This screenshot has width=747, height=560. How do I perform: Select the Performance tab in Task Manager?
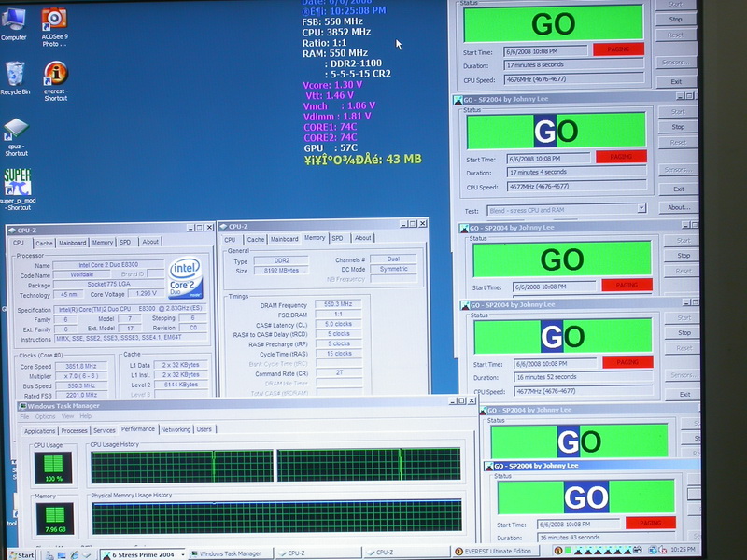click(x=137, y=429)
